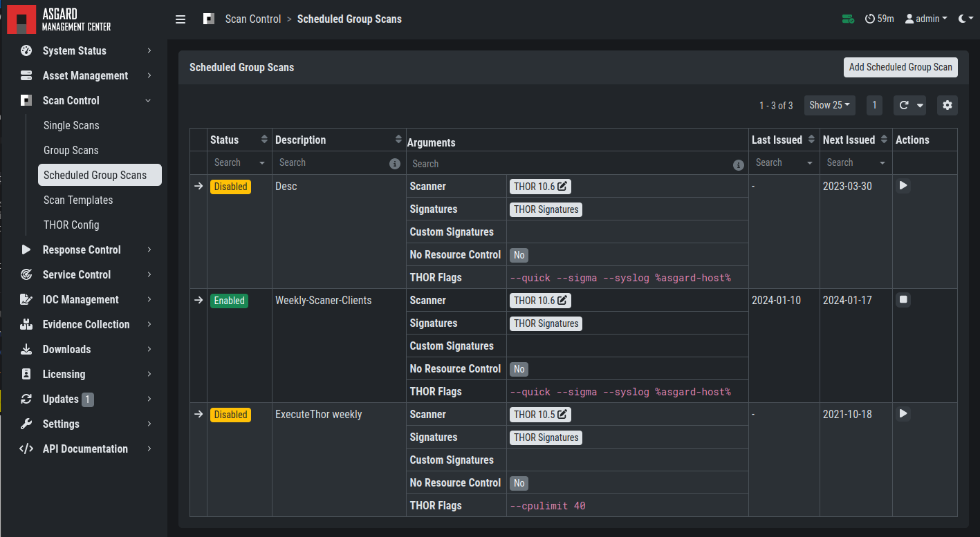
Task: Open the refresh interval dropdown arrow
Action: pyautogui.click(x=920, y=105)
